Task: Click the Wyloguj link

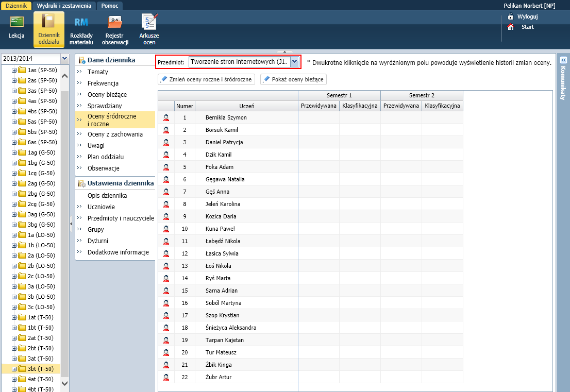Action: [527, 16]
